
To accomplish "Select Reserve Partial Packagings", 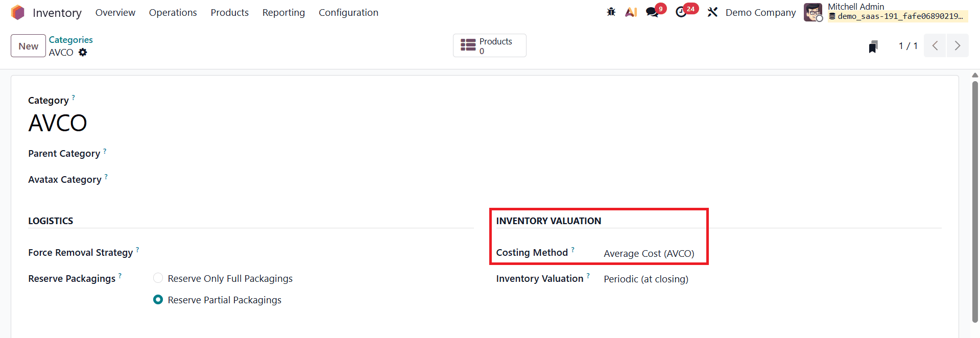I will (158, 299).
